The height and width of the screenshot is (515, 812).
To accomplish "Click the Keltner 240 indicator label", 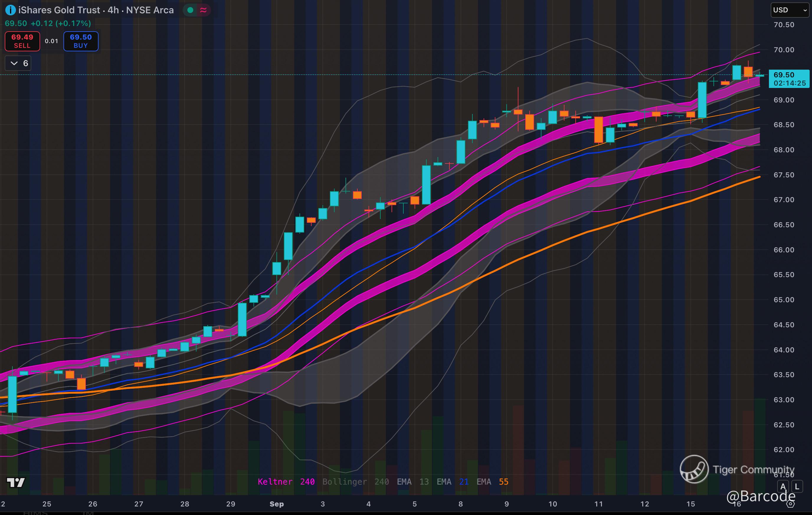I will coord(286,482).
